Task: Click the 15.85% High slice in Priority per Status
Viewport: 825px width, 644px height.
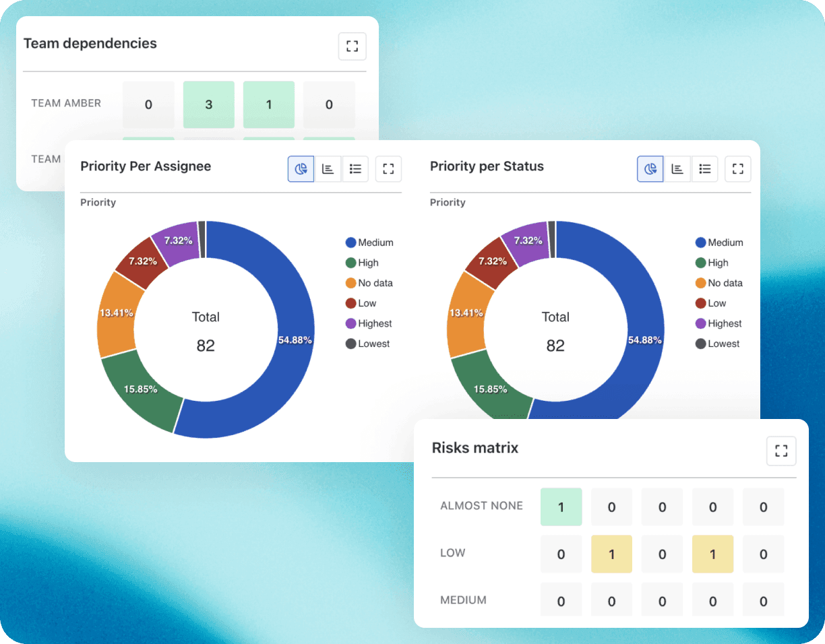Action: [x=491, y=389]
